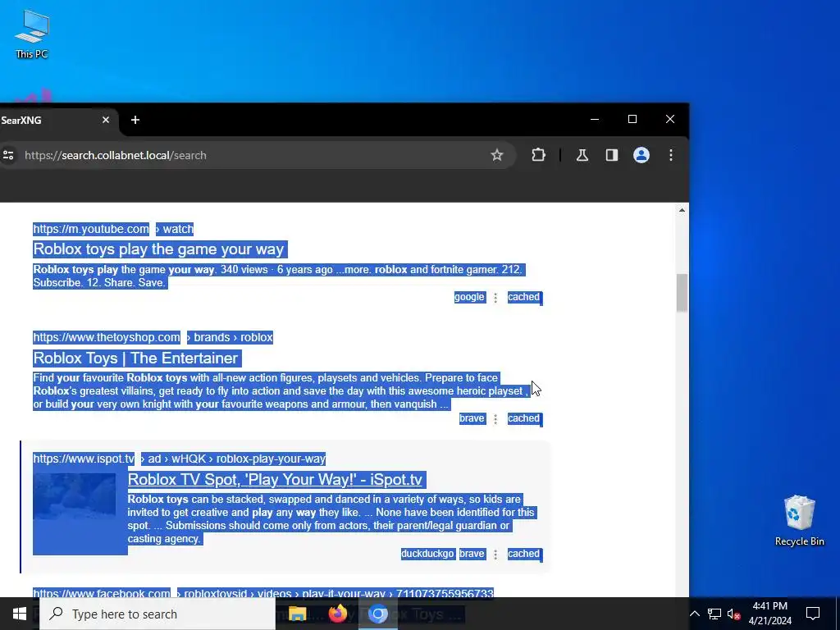The image size is (840, 630).
Task: Open 'Roblox TV Spot, Play Your Way' result
Action: point(275,479)
